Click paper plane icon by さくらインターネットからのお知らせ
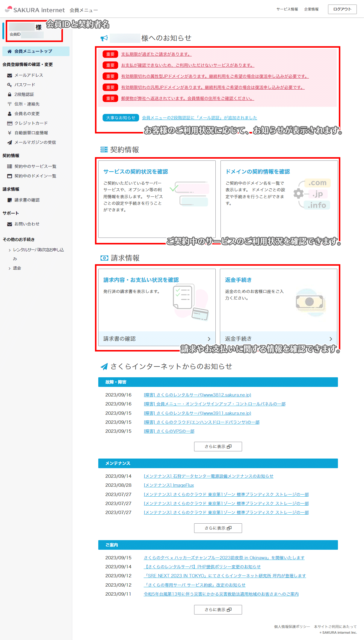This screenshot has height=640, width=364. pos(104,366)
